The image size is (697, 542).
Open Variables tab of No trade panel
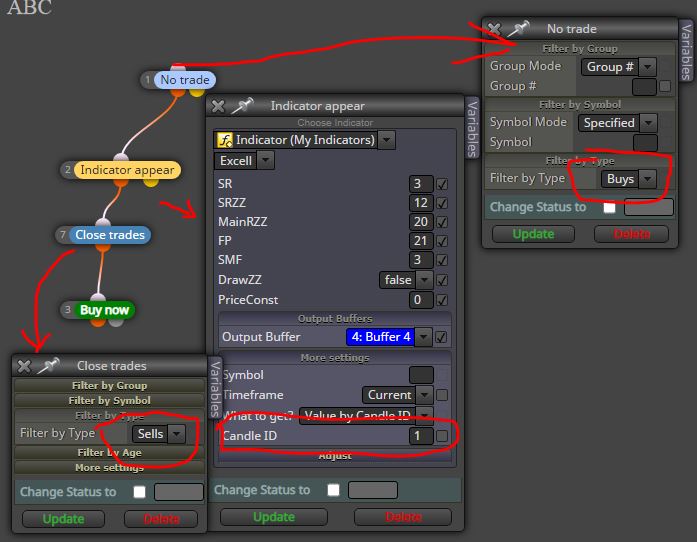(x=686, y=52)
